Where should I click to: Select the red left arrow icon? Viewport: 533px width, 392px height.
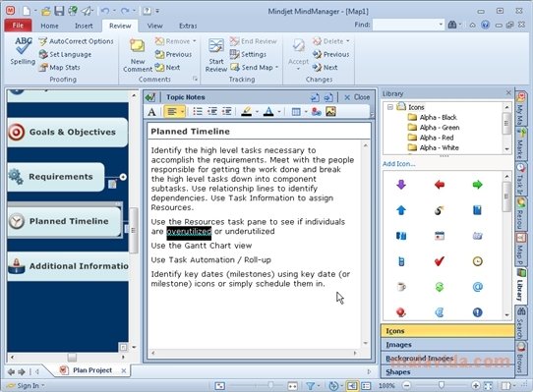440,185
